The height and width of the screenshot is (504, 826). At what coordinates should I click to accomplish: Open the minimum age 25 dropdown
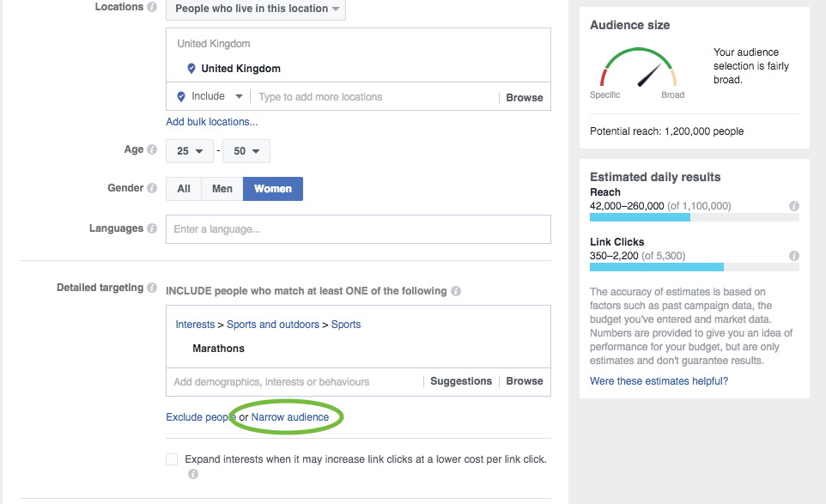point(190,151)
